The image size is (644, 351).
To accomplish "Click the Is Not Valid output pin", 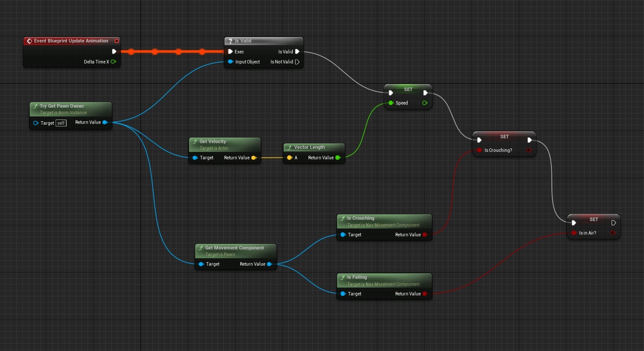I will click(x=298, y=62).
